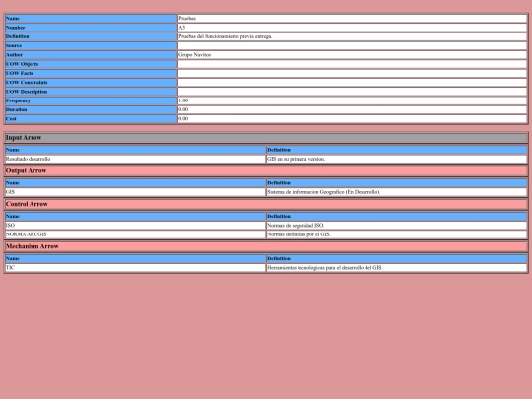Click 'Normas definidas por el GIS.' definition
Screen dimensions: 532x399
pos(299,234)
